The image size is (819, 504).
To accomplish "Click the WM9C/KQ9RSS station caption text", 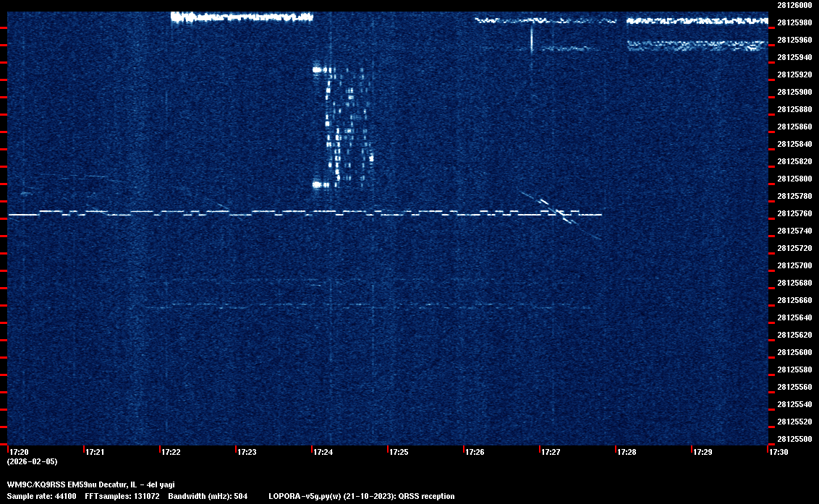I will [91, 484].
